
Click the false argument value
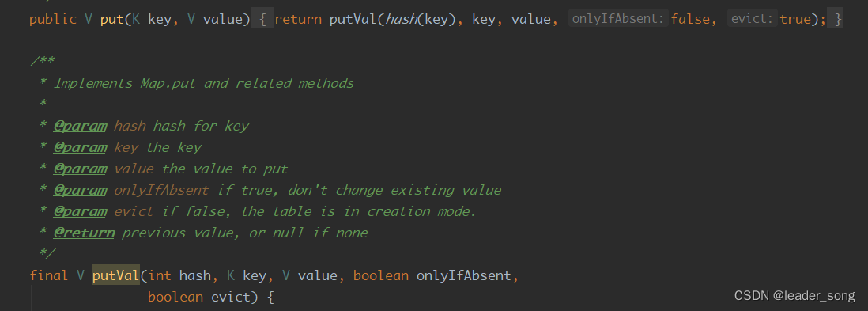pyautogui.click(x=690, y=20)
